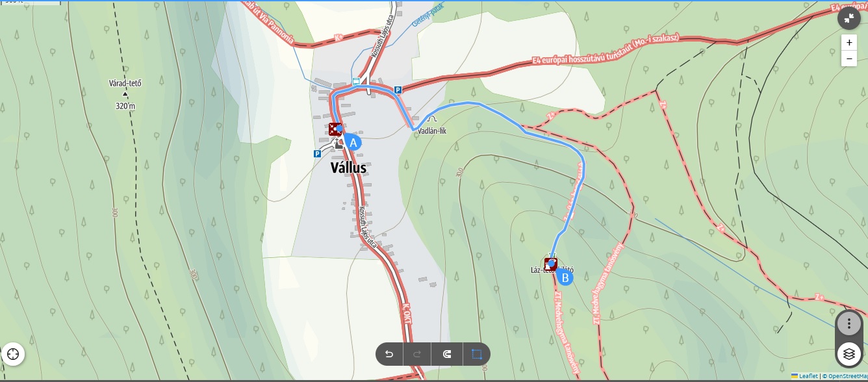
Task: Toggle the blue rectangle selection tool
Action: [477, 354]
